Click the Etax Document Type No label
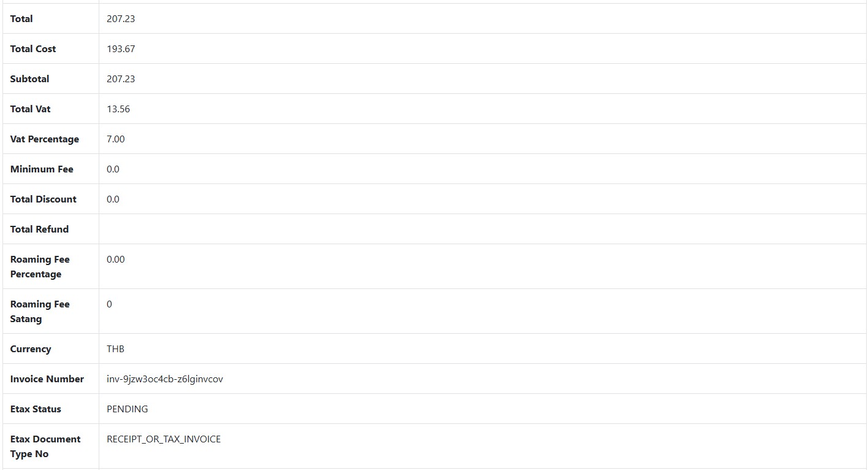Viewport: 868px width, 470px height. click(45, 447)
